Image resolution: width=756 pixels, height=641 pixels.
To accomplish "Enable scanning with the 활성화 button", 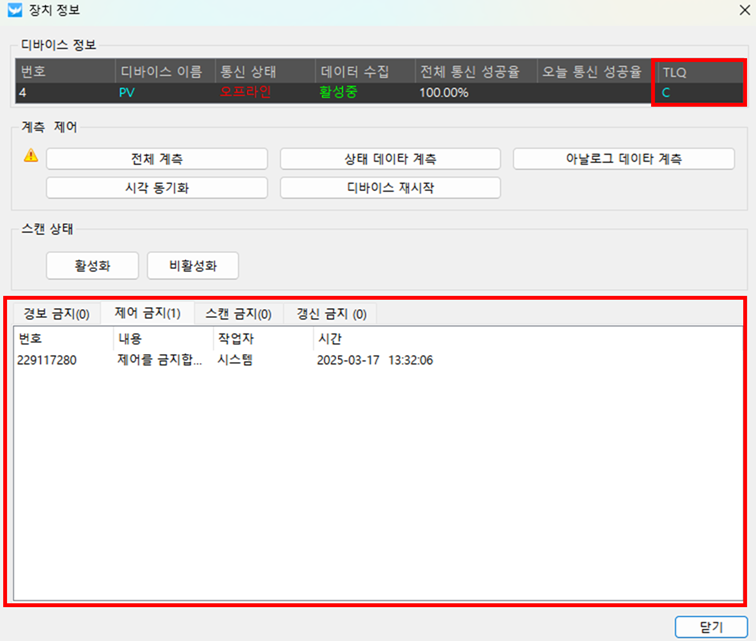I will (x=92, y=266).
